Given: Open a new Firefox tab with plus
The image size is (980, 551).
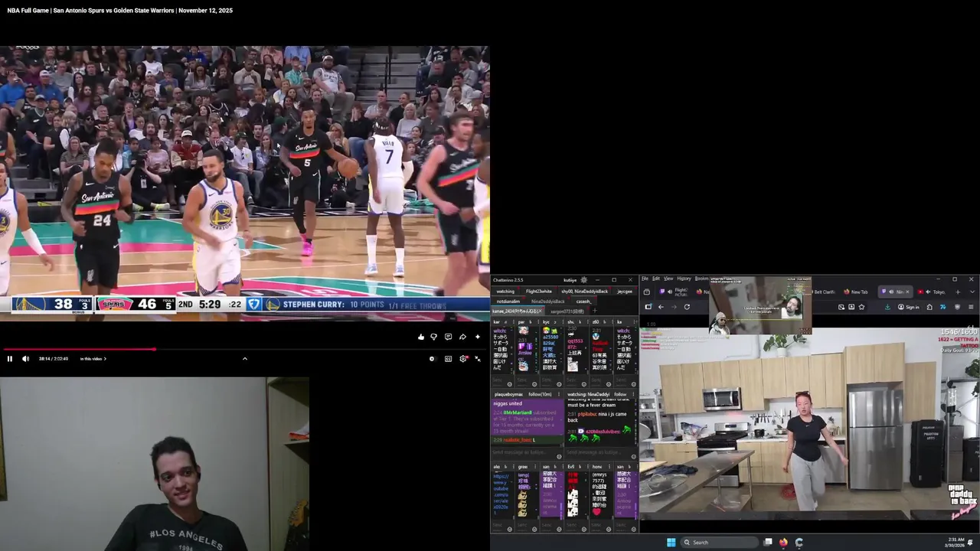Looking at the screenshot, I should (x=958, y=292).
